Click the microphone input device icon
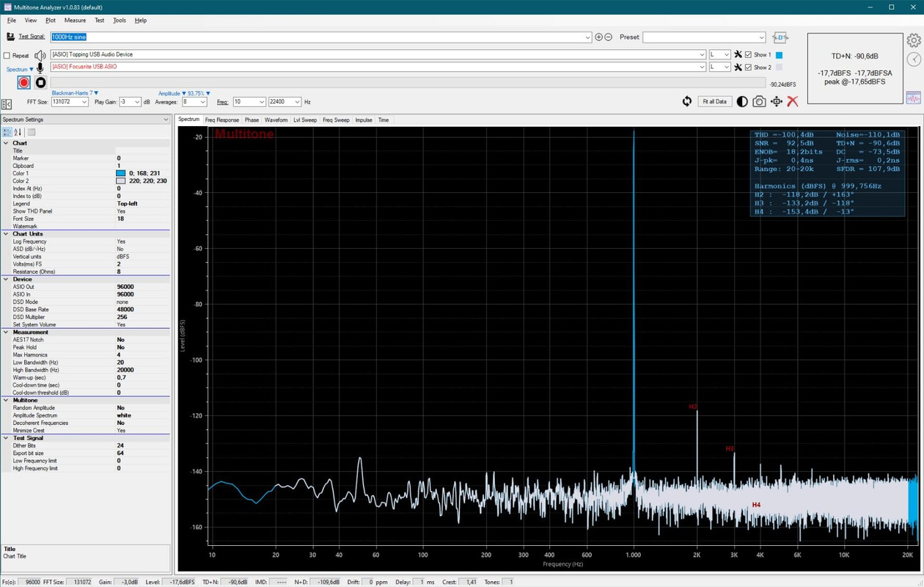 [40, 68]
